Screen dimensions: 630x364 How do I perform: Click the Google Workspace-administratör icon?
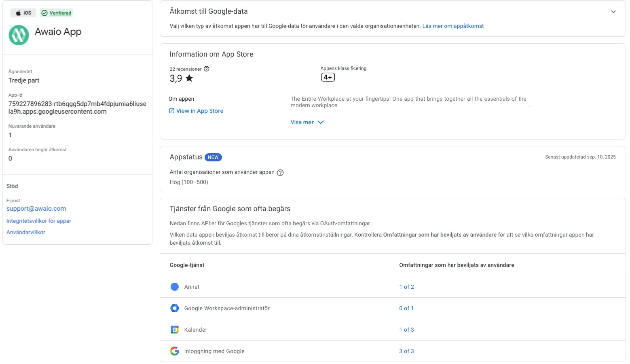click(x=175, y=308)
